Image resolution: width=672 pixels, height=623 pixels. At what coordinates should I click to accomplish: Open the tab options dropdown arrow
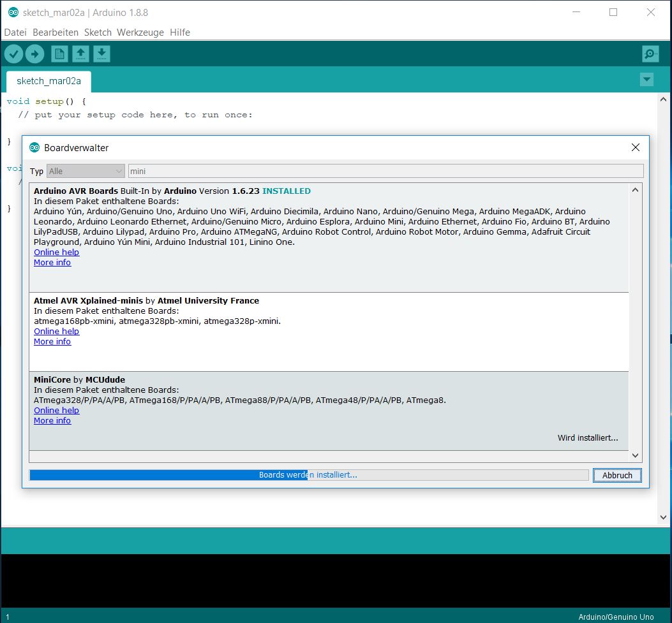[x=646, y=79]
